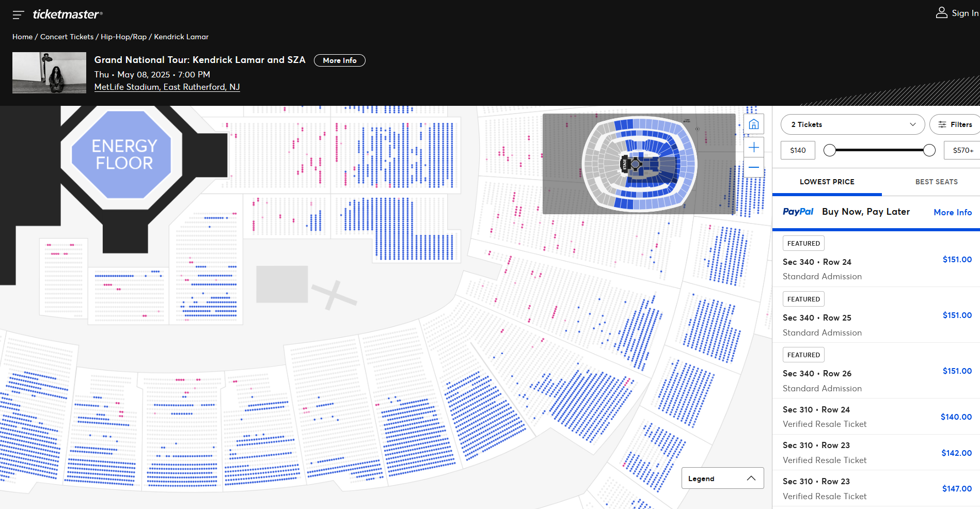Screen dimensions: 980x509
Task: Open the 2 Tickets quantity dropdown
Action: [852, 124]
